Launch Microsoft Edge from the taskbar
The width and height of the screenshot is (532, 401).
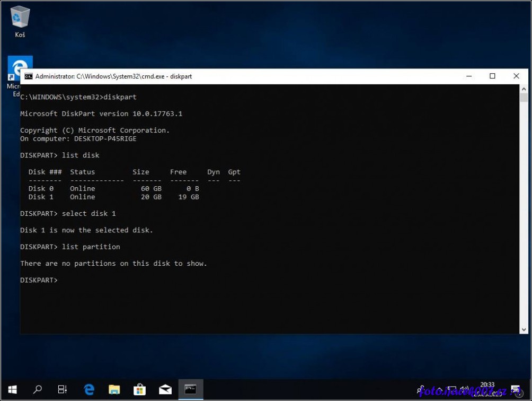[89, 389]
